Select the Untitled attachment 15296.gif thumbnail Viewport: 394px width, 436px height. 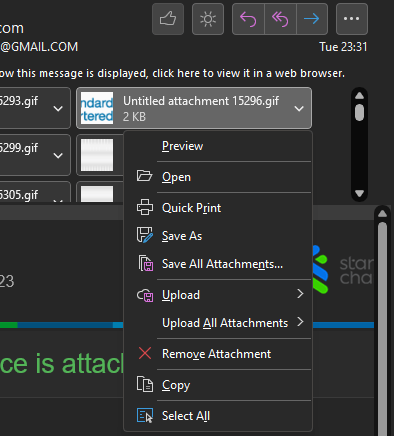(97, 108)
